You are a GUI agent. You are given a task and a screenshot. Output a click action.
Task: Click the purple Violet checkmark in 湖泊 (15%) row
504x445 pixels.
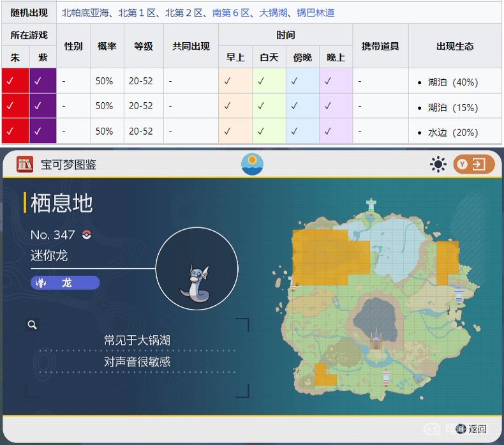pos(38,105)
